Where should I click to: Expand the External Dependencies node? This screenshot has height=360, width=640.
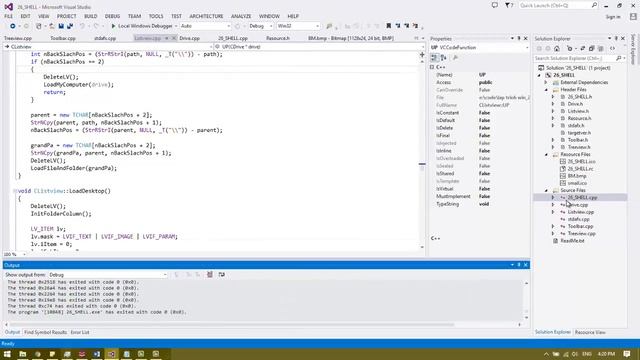pos(547,82)
